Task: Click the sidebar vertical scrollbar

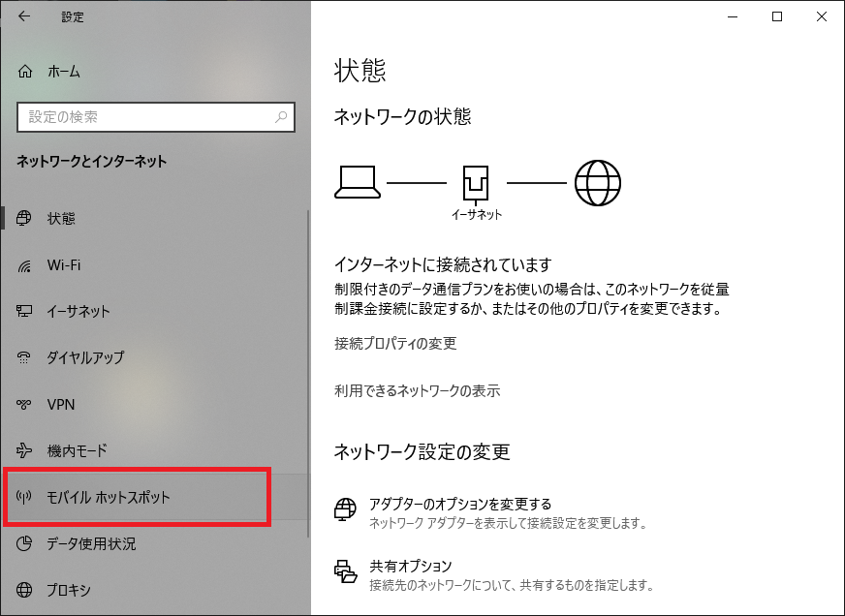Action: pyautogui.click(x=308, y=368)
